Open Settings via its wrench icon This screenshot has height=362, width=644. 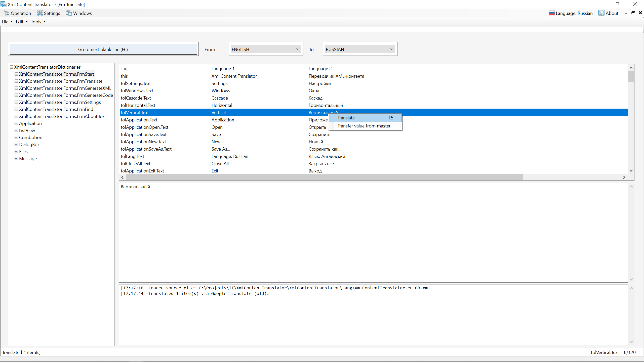[x=40, y=13]
